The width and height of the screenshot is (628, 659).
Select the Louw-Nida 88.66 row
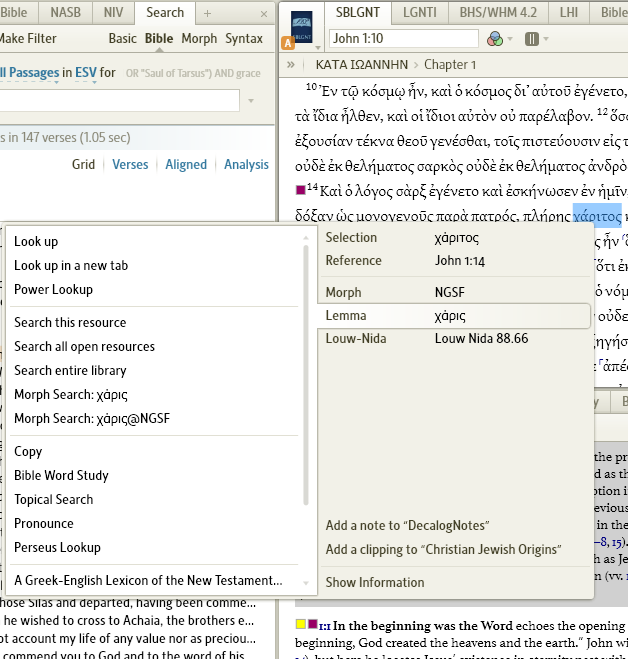click(456, 339)
